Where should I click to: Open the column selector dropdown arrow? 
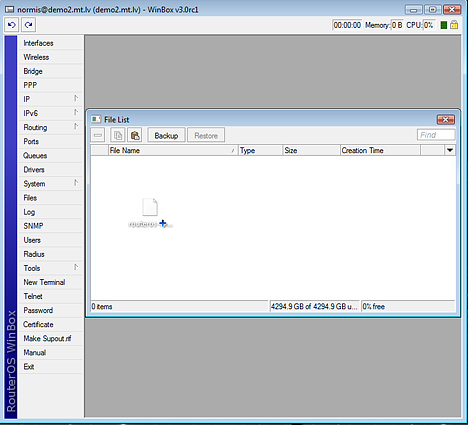(x=450, y=150)
